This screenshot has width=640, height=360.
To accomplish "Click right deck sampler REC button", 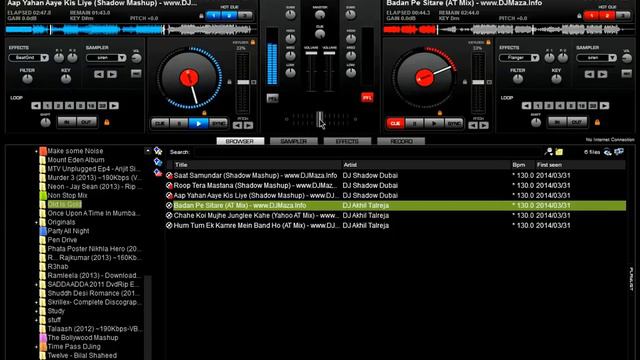I will [627, 73].
